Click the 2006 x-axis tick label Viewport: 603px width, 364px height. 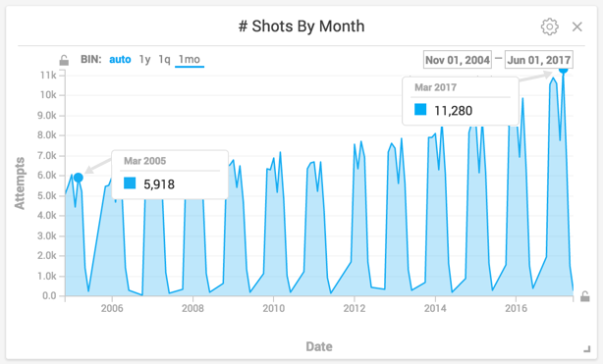(x=112, y=308)
